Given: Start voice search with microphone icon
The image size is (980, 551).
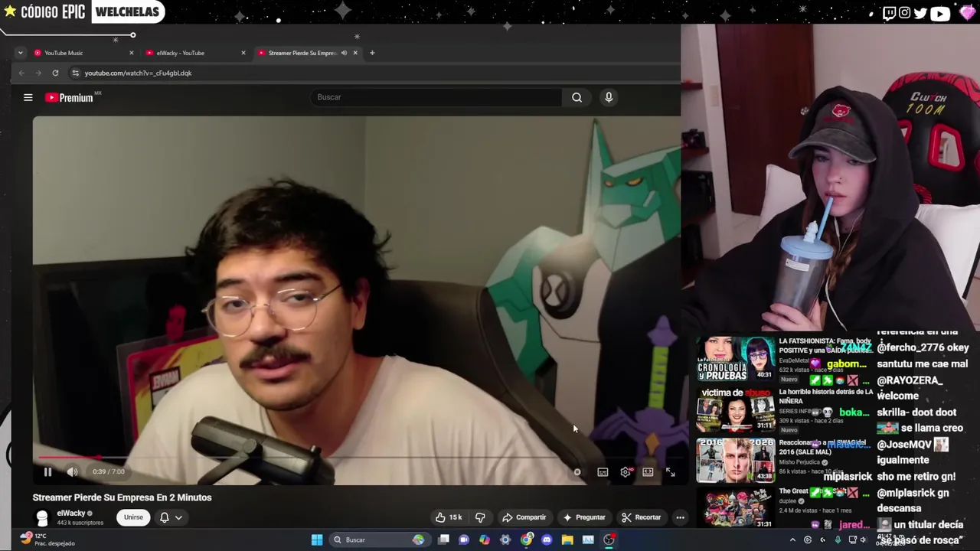Looking at the screenshot, I should (x=609, y=97).
